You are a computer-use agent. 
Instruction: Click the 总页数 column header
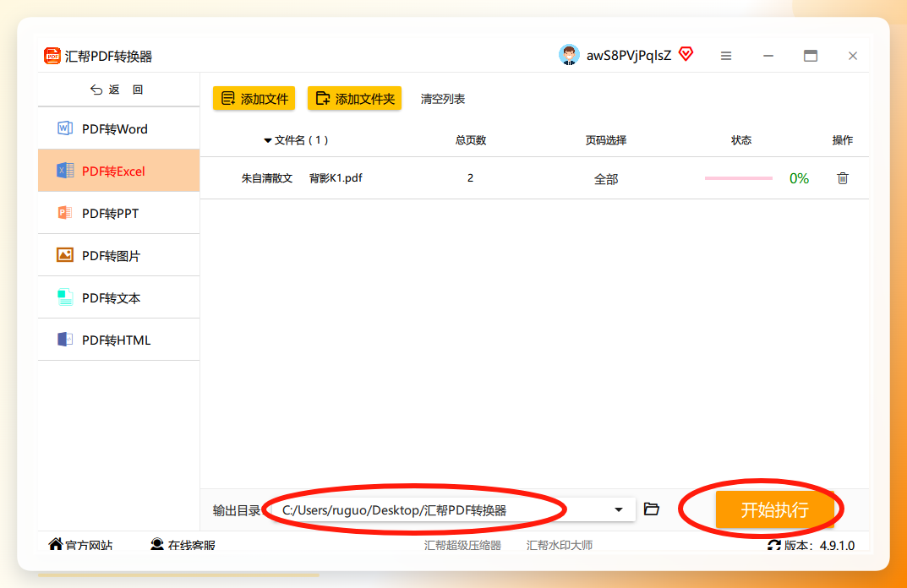471,140
